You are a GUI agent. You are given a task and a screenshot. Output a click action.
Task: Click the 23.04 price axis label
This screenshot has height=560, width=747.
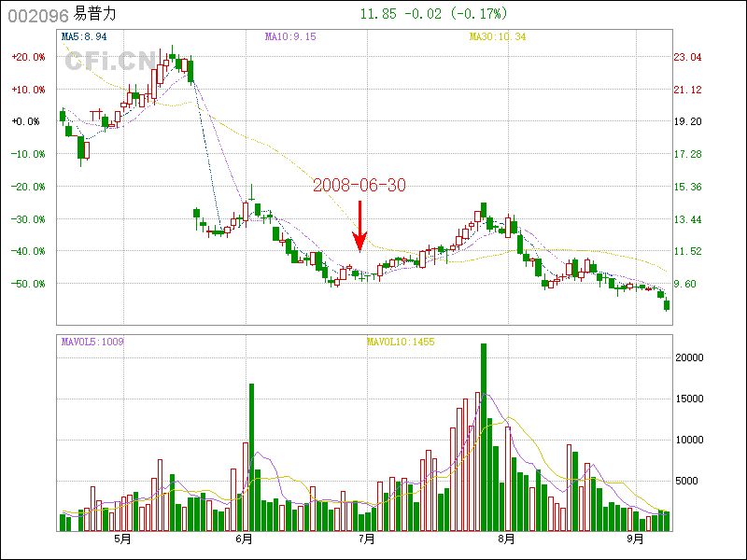(687, 57)
